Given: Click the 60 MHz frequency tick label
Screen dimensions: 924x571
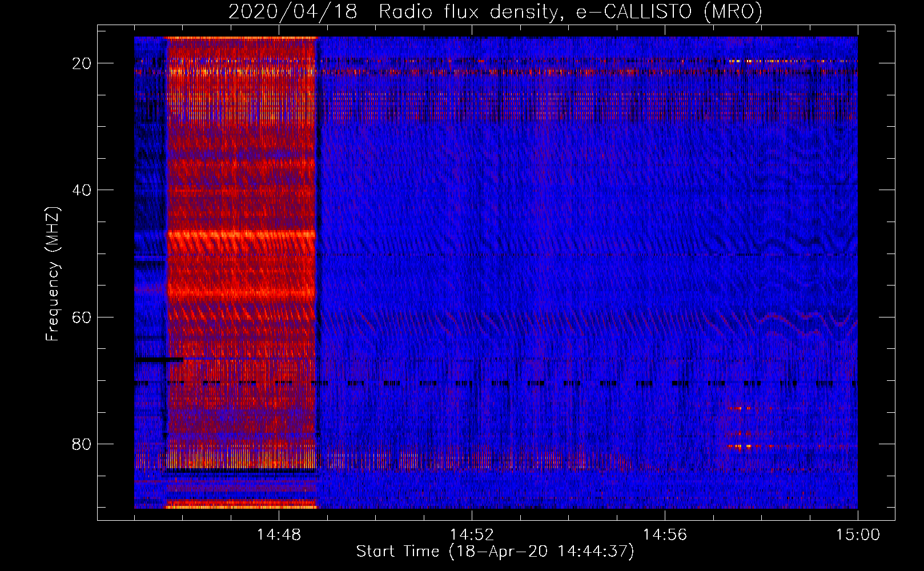Looking at the screenshot, I should pyautogui.click(x=82, y=317).
